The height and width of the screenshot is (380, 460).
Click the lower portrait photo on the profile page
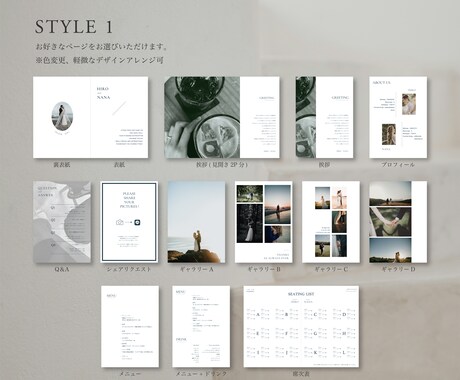(x=389, y=134)
